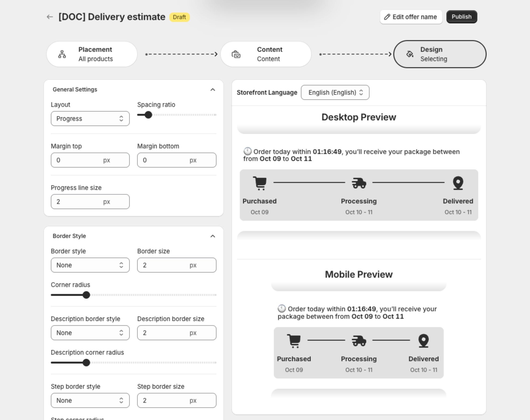Click the Processing label in Mobile Preview
Screen dimensions: 530x420
point(359,359)
